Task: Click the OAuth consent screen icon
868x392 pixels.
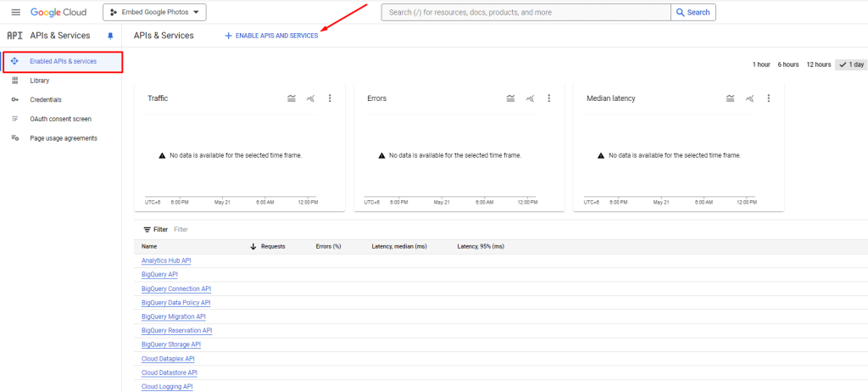Action: click(15, 119)
